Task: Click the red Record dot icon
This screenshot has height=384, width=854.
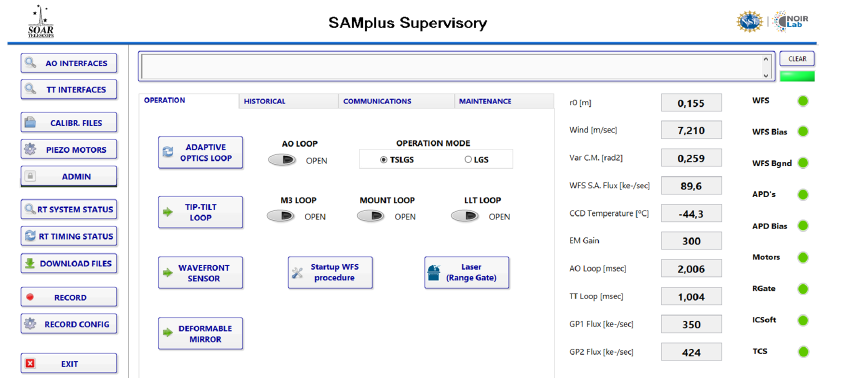Action: (x=30, y=297)
